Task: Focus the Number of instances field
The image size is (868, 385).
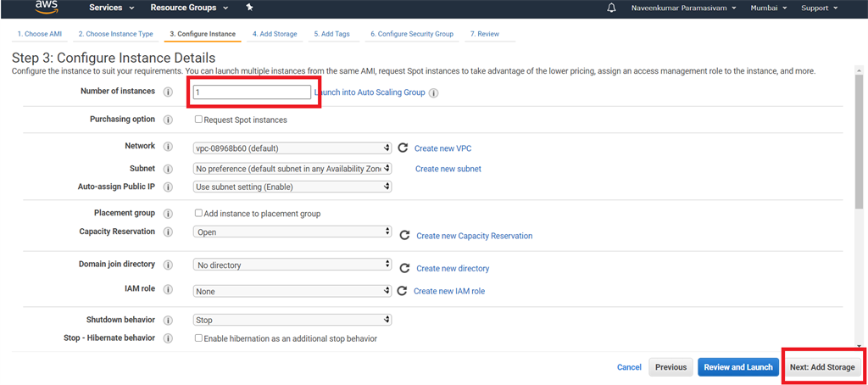Action: pyautogui.click(x=252, y=92)
